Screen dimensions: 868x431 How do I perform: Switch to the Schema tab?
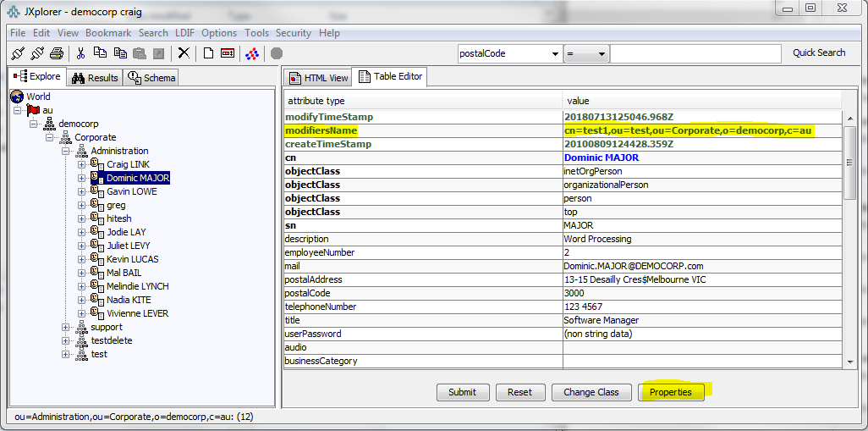151,78
